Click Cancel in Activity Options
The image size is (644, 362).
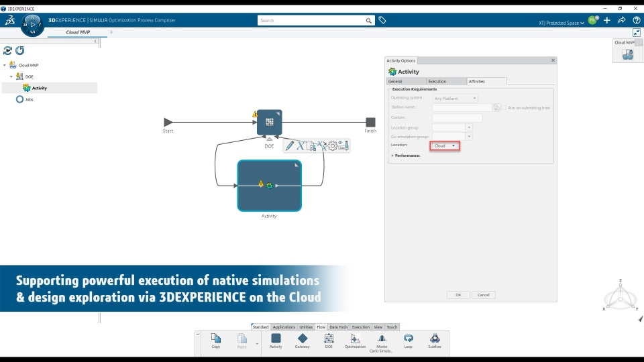(484, 295)
